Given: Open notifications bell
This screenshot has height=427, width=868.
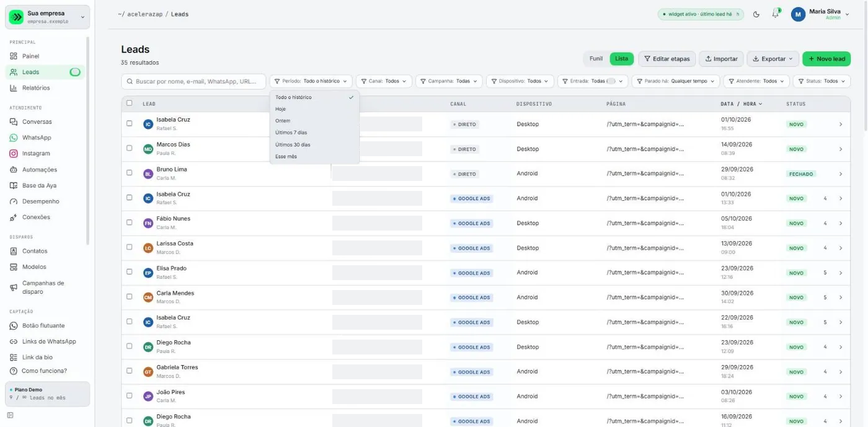Looking at the screenshot, I should (775, 14).
